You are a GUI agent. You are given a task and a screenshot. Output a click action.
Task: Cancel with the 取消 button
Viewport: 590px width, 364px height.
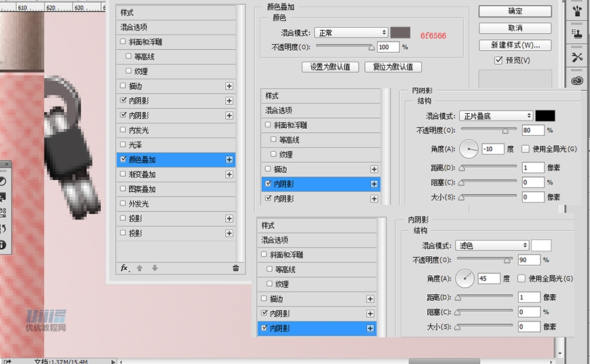click(515, 28)
